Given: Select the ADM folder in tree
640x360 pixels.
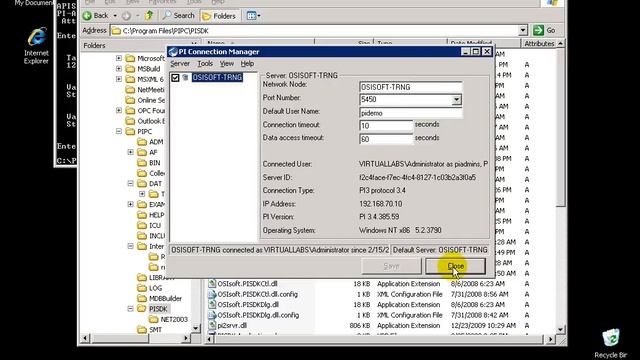Looking at the screenshot, I should tap(156, 142).
